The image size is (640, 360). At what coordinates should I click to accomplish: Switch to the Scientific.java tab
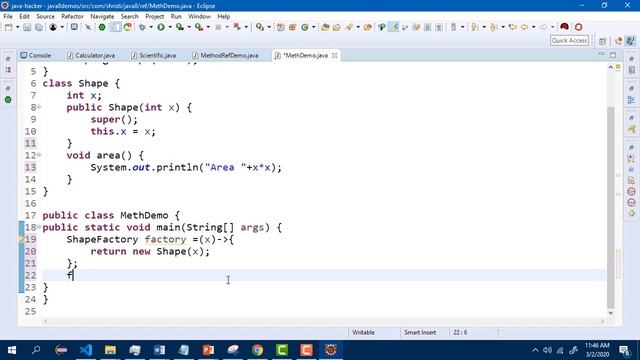click(154, 56)
